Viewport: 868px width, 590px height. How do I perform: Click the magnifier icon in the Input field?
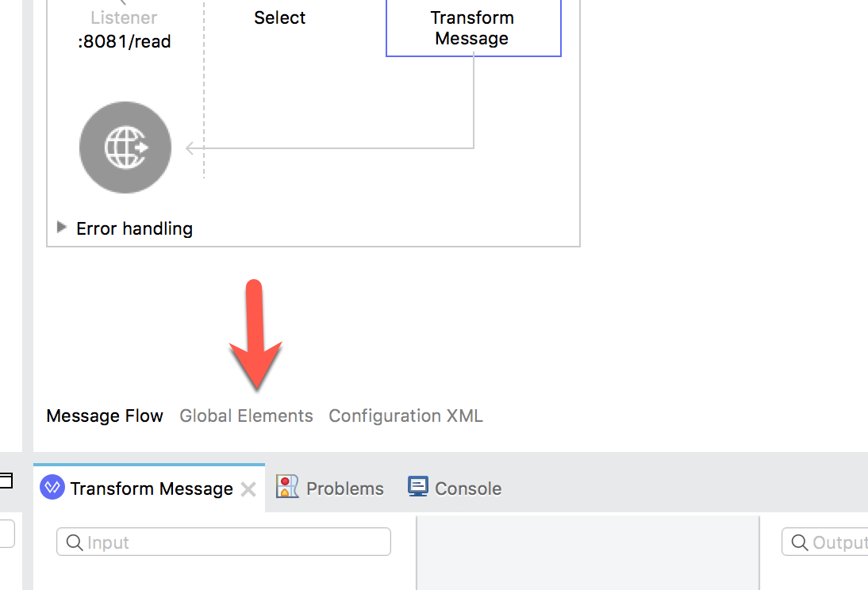coord(75,542)
